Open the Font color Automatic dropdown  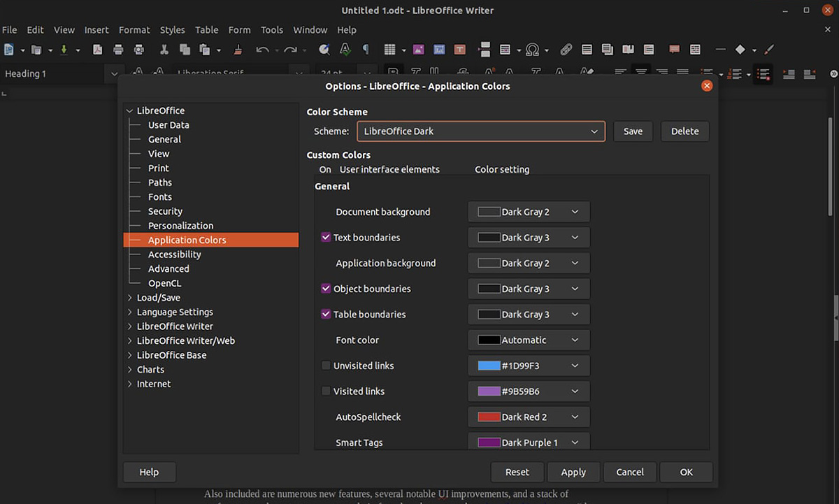click(529, 340)
